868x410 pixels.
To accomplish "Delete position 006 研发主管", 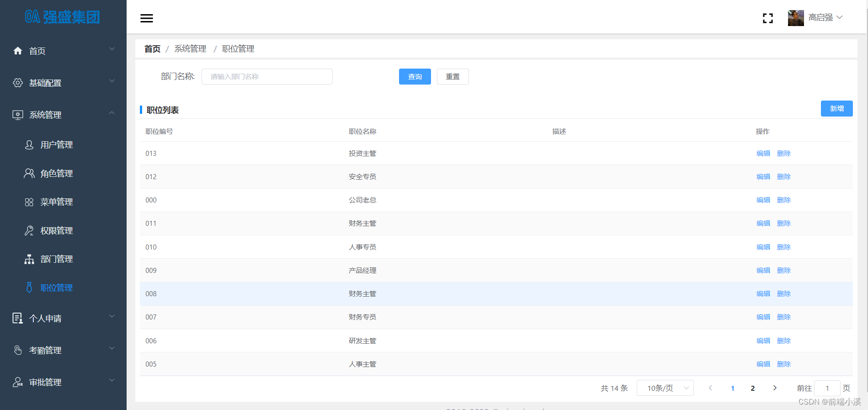I will 784,341.
